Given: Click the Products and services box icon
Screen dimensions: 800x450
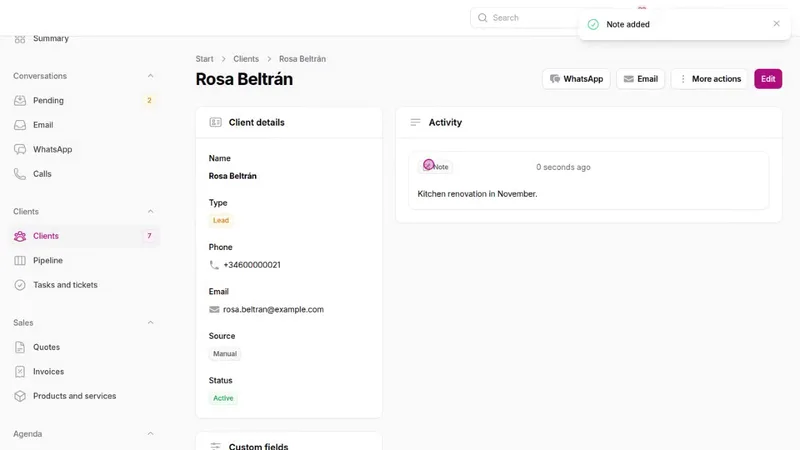Looking at the screenshot, I should 20,396.
